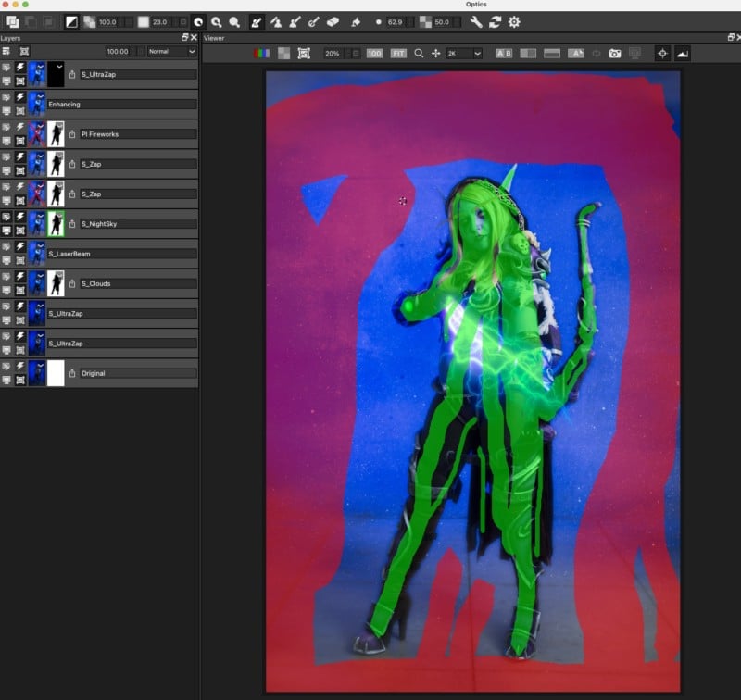Click the export icon beside S_NightSky

pyautogui.click(x=72, y=224)
